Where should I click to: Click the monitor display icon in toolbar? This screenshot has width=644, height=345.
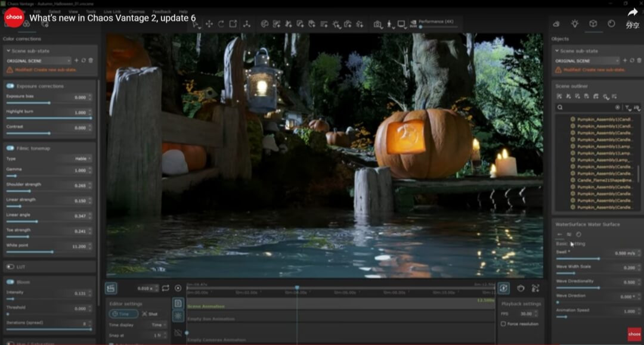click(x=401, y=24)
